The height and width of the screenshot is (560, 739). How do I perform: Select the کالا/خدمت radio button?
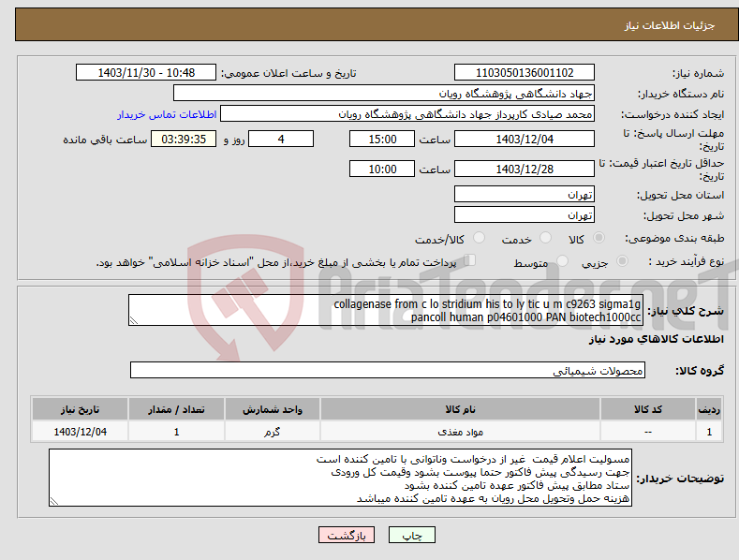pyautogui.click(x=479, y=238)
